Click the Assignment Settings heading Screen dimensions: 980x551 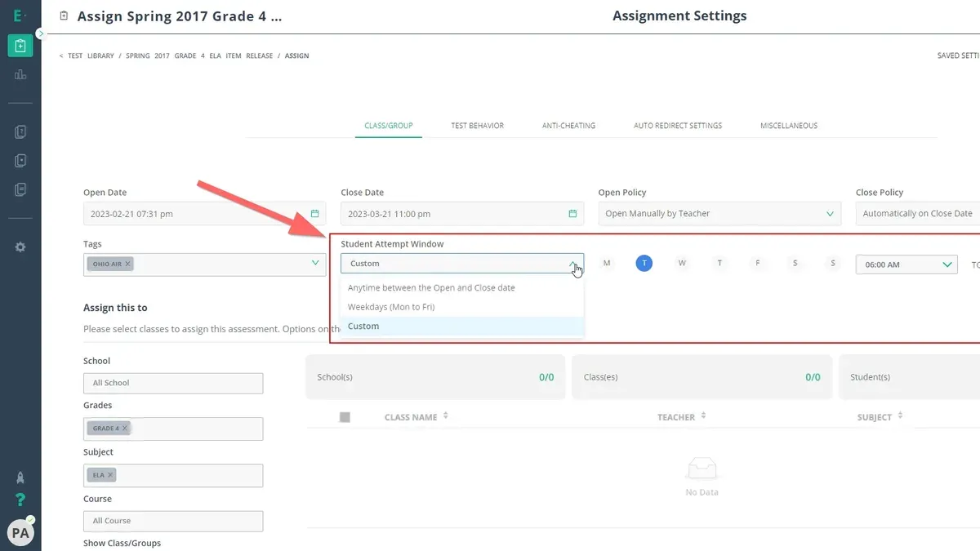coord(679,16)
